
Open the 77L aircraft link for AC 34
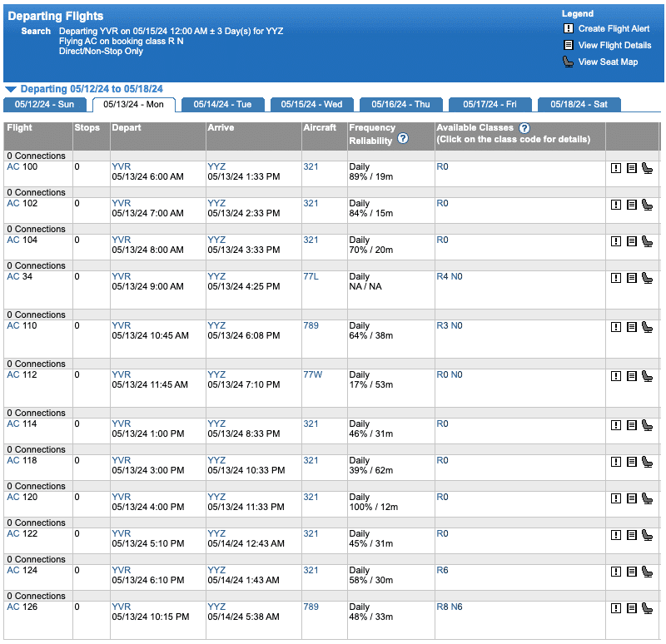click(311, 276)
